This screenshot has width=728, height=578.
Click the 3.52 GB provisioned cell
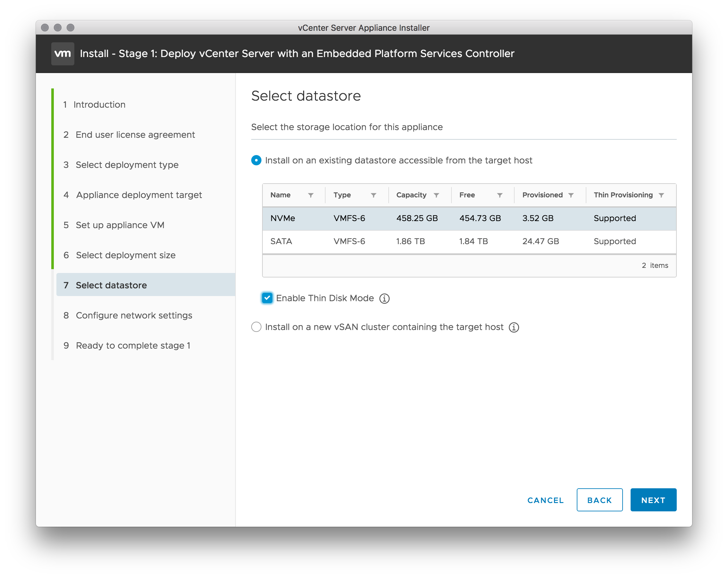coord(538,219)
